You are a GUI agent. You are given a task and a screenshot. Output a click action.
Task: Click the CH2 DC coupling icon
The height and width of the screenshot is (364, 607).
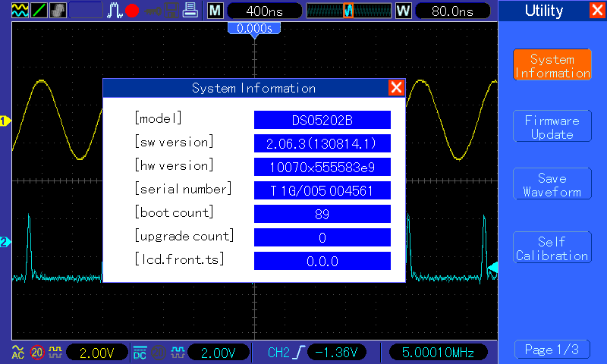140,353
